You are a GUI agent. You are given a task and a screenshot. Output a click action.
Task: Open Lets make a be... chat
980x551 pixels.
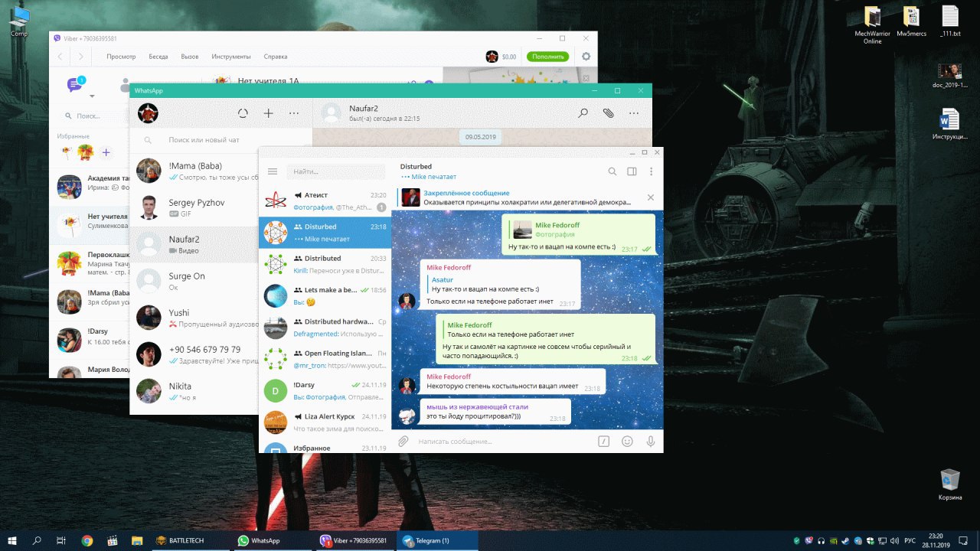coord(325,295)
